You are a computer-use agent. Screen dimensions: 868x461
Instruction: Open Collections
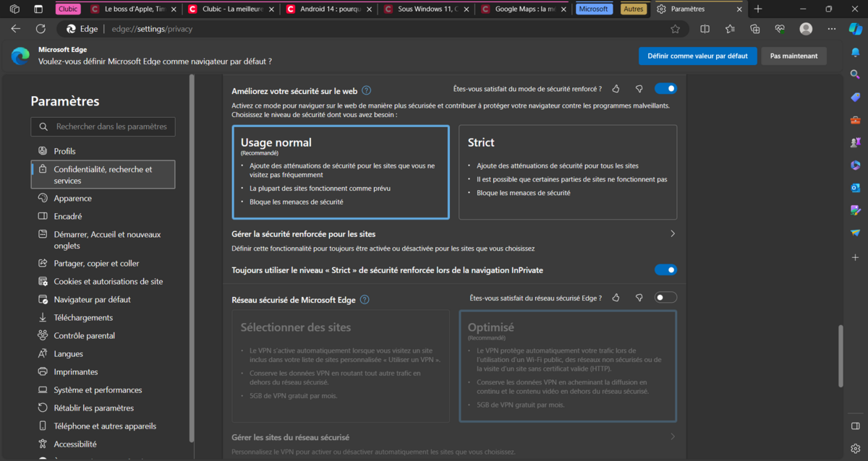pyautogui.click(x=755, y=29)
